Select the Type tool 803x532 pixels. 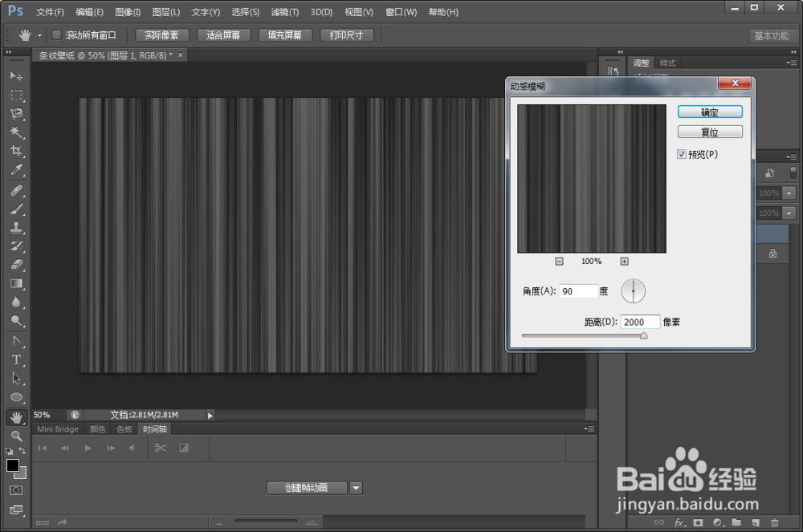click(16, 359)
